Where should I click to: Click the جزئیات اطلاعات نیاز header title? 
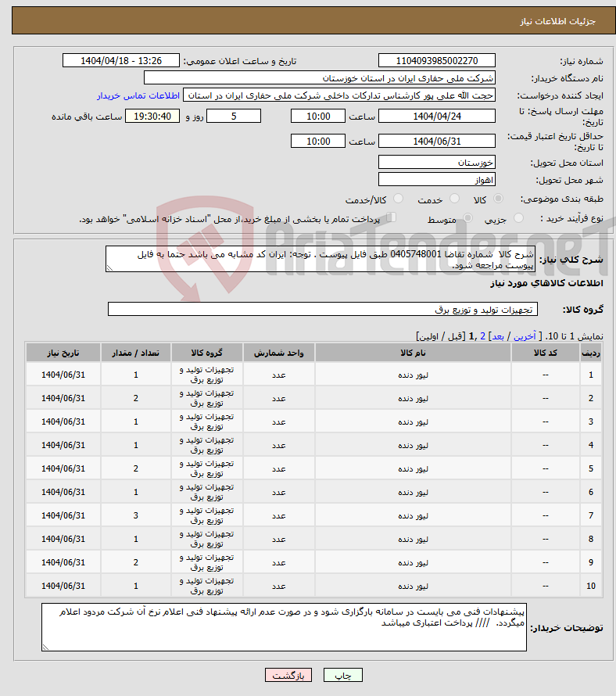coord(558,21)
